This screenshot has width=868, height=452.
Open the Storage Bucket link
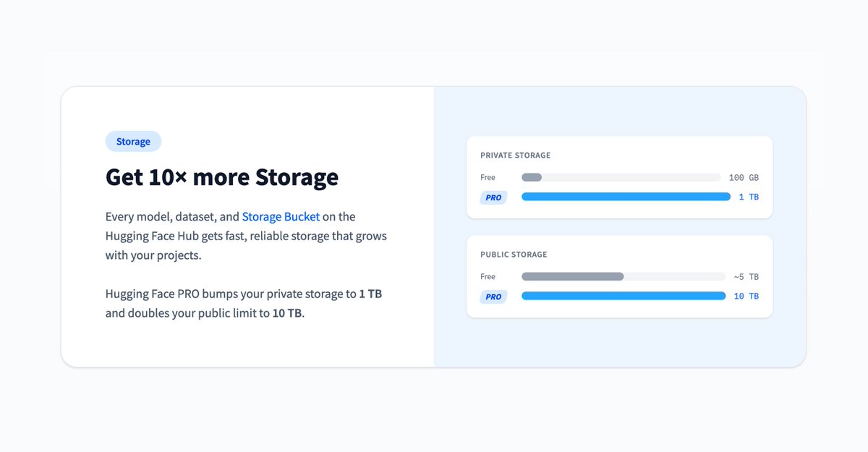coord(281,217)
